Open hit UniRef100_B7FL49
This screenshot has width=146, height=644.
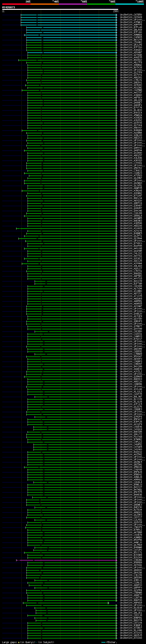point(131,27)
